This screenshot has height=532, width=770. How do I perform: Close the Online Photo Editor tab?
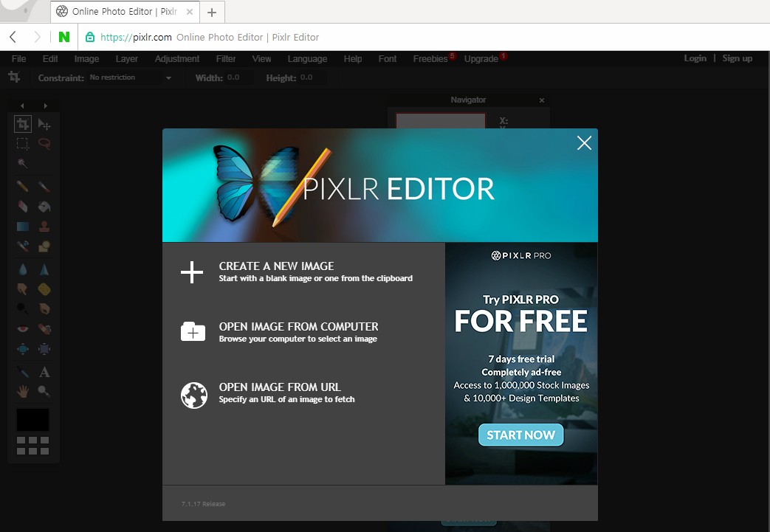click(190, 12)
